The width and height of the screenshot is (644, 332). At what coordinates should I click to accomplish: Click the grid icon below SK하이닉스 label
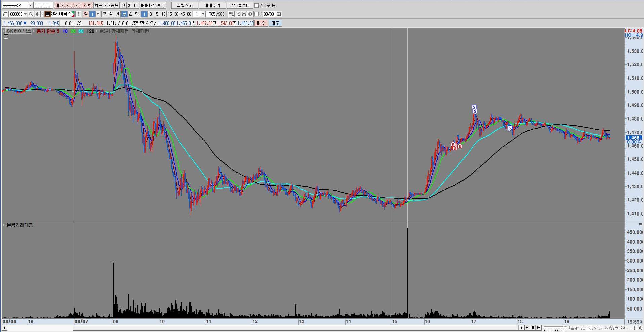click(6, 37)
